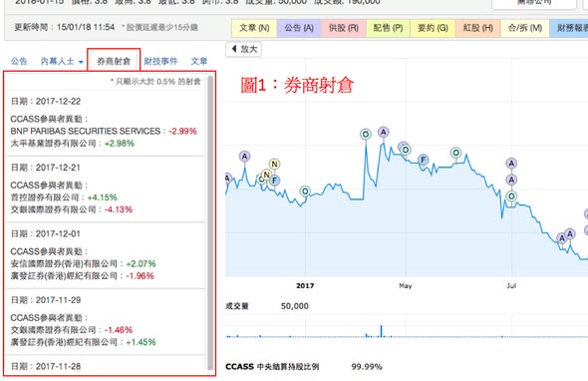Click the F marker after May

point(423,160)
